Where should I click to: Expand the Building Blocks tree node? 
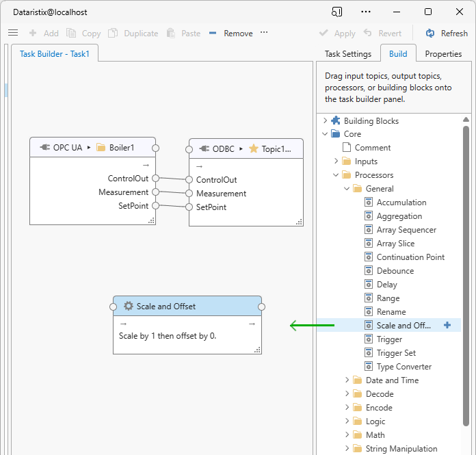325,120
